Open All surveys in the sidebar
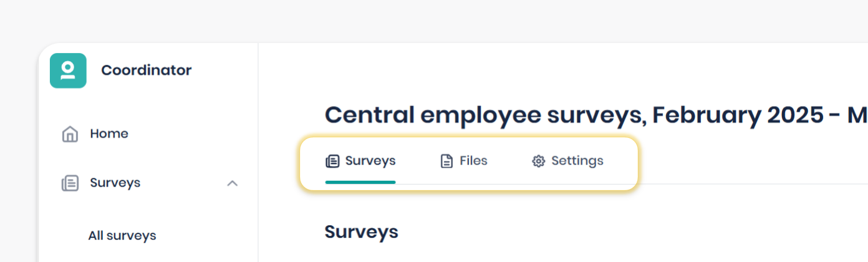Screen dimensions: 868x262 click(x=122, y=236)
